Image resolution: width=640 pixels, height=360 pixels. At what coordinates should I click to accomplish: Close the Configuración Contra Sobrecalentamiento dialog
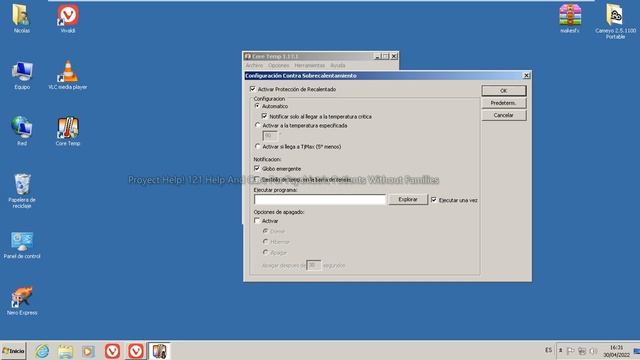(x=526, y=76)
